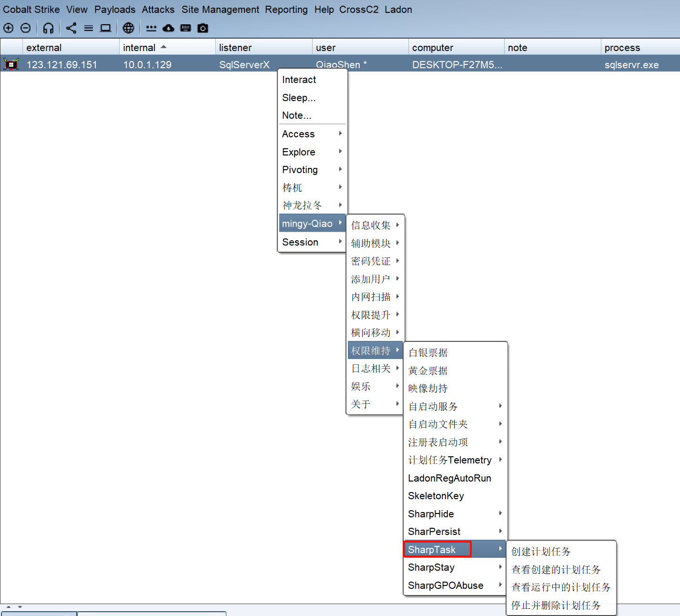Click the connect (plus) toolbar icon
680x616 pixels.
pyautogui.click(x=8, y=28)
